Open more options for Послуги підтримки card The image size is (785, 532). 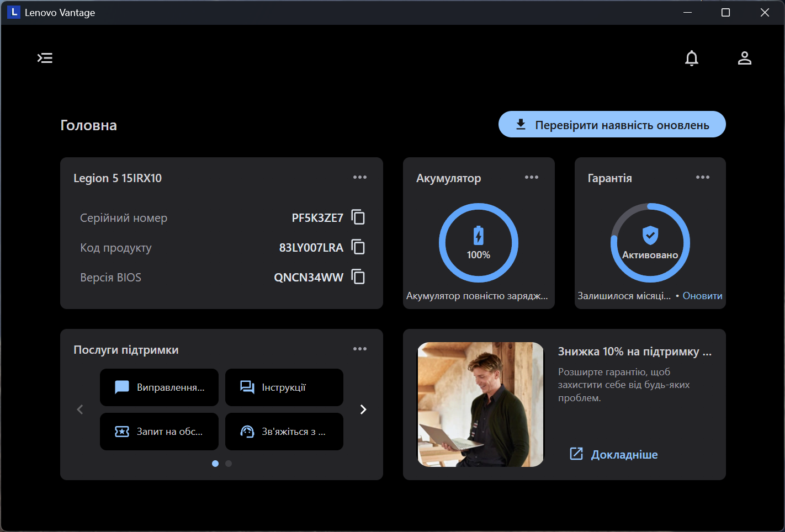click(360, 349)
